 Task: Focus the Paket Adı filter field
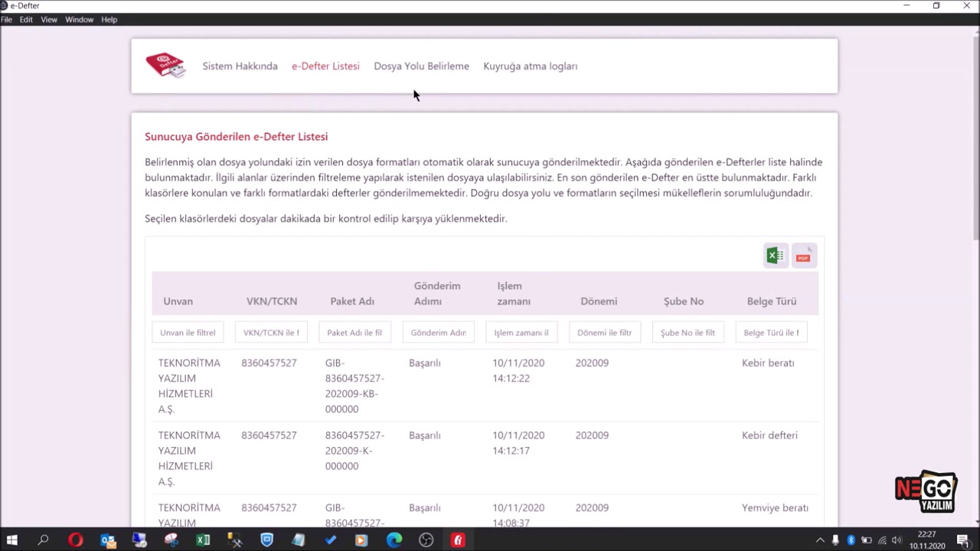(354, 332)
